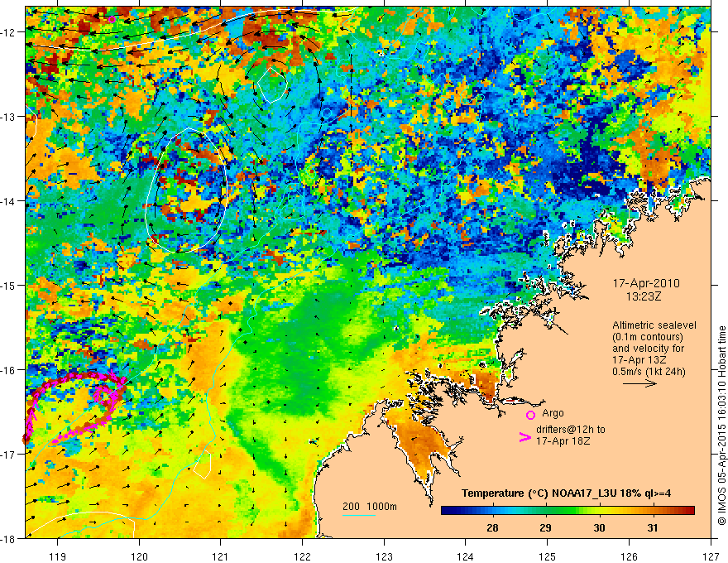Click the latitude axis label -13

tap(9, 117)
